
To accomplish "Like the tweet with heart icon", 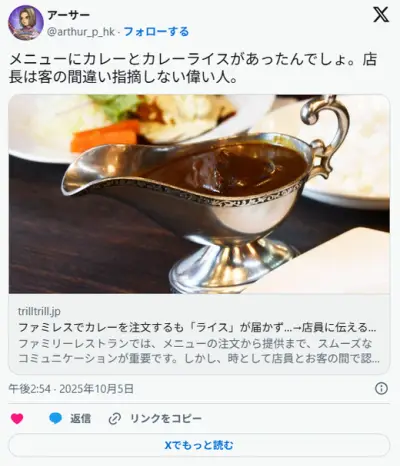I will pyautogui.click(x=17, y=418).
